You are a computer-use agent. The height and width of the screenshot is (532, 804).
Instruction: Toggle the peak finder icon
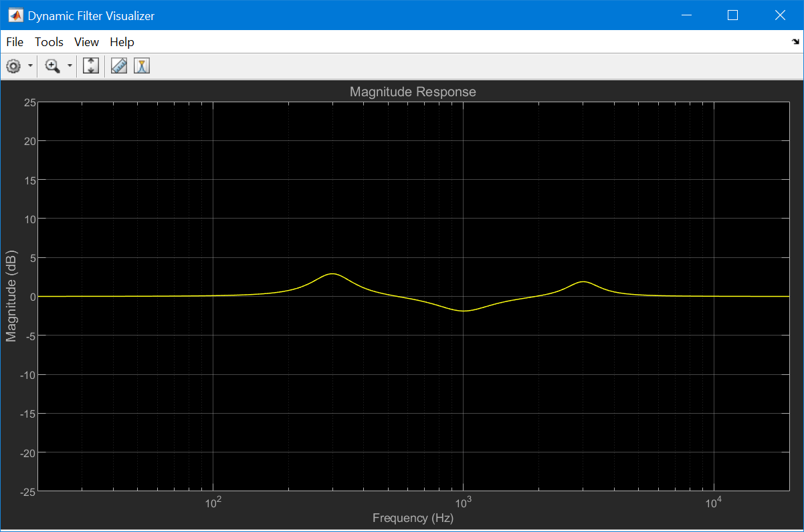point(141,66)
